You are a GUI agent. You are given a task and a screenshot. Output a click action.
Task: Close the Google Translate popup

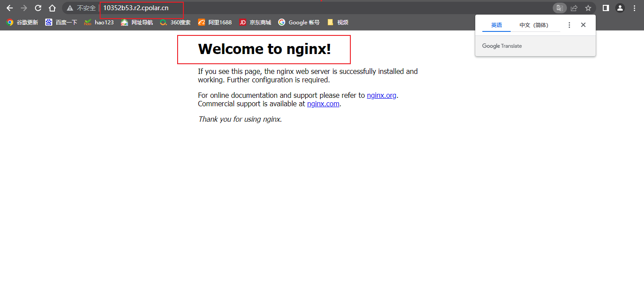(x=583, y=25)
